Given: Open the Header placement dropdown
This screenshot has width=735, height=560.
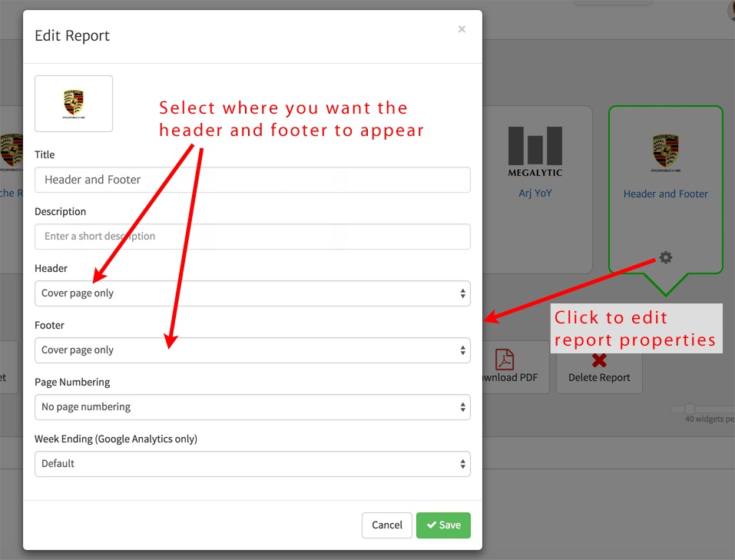Looking at the screenshot, I should pyautogui.click(x=252, y=293).
